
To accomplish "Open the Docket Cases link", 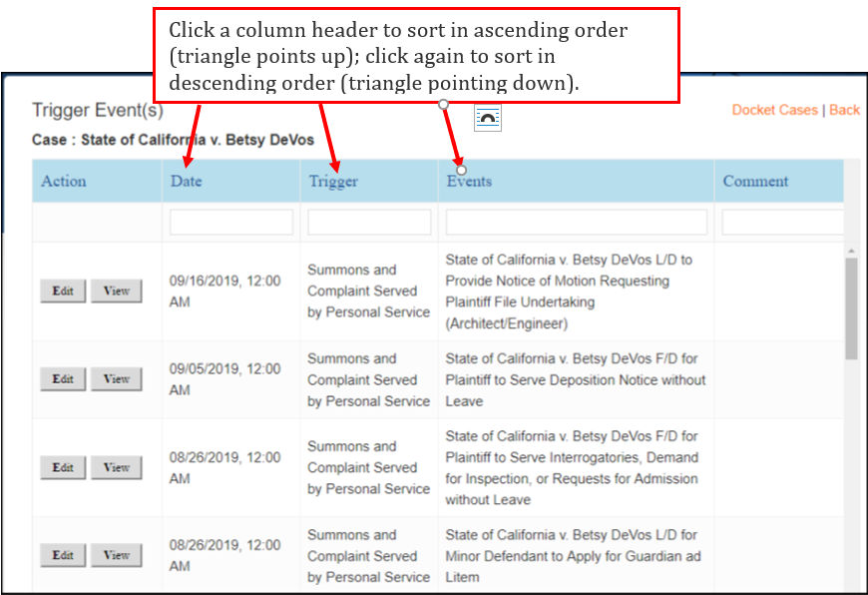I will pos(774,110).
